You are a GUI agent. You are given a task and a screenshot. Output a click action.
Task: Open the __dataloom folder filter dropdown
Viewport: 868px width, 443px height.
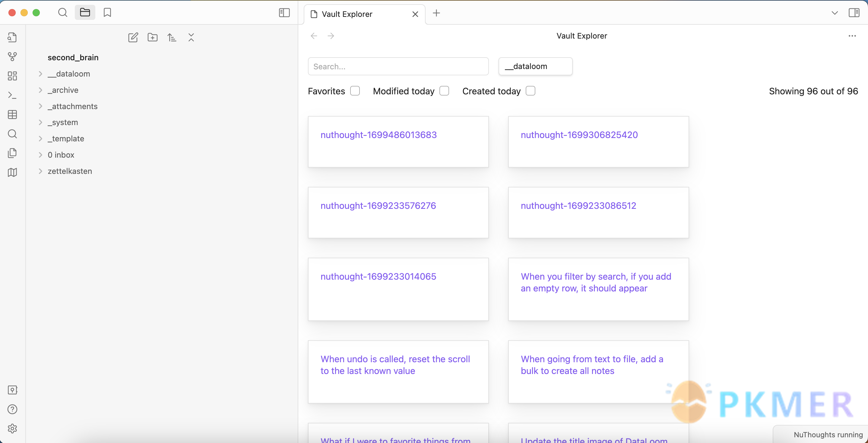tap(535, 66)
